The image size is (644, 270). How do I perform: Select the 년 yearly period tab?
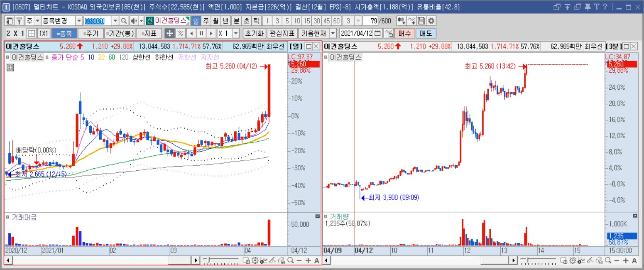coord(225,21)
